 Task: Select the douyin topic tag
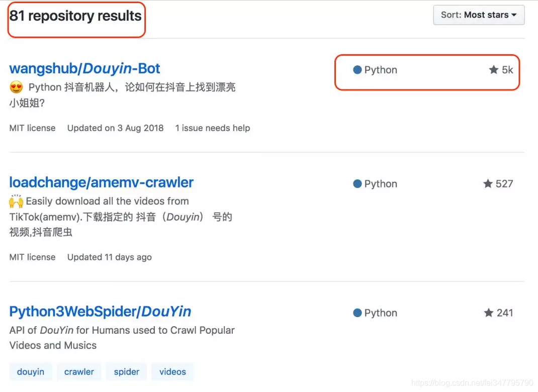tap(31, 372)
